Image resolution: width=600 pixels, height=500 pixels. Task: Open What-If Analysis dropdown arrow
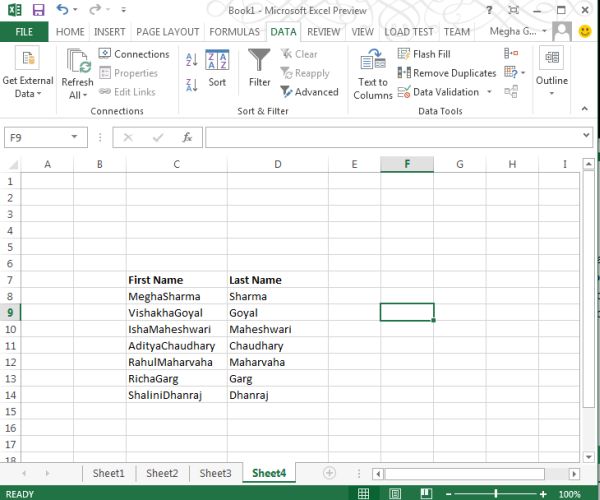(523, 72)
